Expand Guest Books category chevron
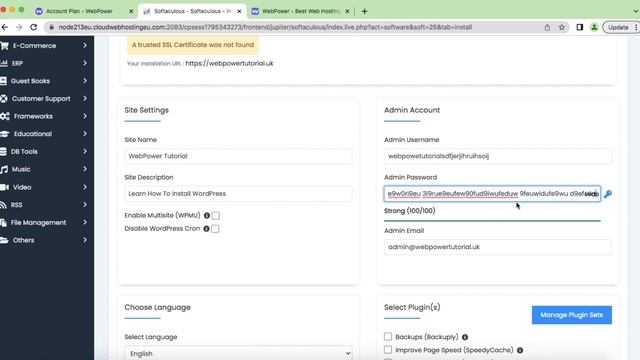Image resolution: width=640 pixels, height=360 pixels. 85,81
